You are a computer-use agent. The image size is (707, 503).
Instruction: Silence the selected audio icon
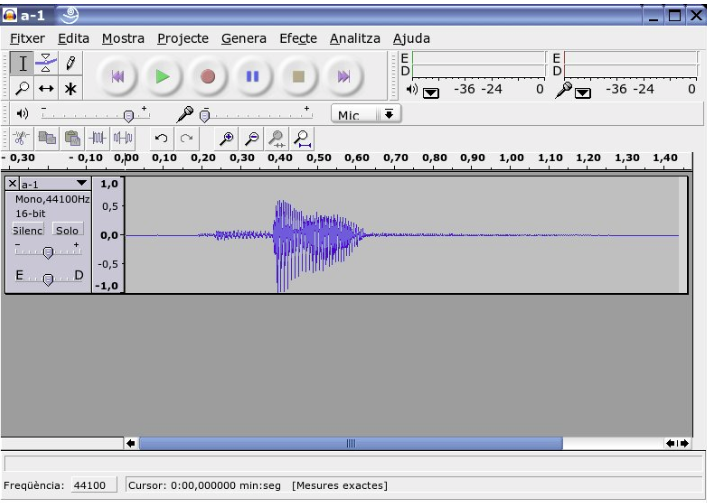tap(123, 138)
